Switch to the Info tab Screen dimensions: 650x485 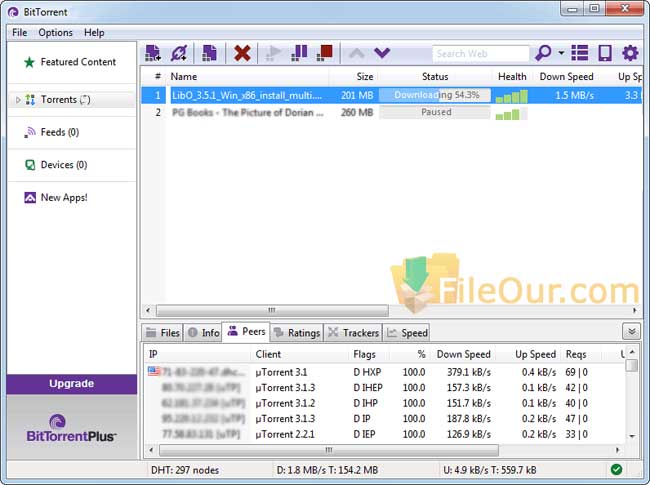(203, 333)
